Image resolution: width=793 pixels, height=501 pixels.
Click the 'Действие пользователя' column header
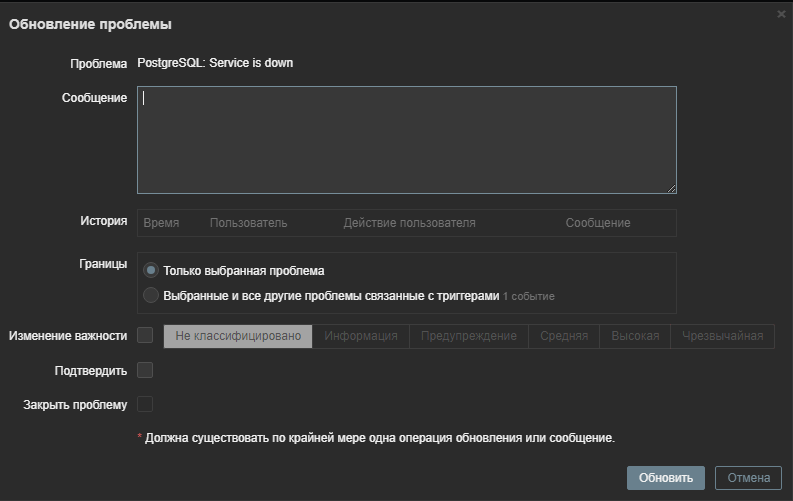(x=409, y=223)
